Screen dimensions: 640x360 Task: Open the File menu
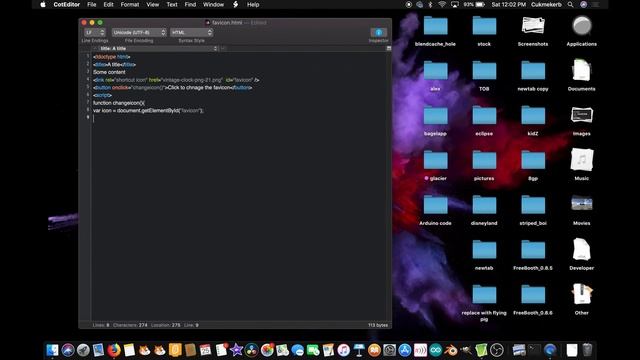[x=91, y=4]
